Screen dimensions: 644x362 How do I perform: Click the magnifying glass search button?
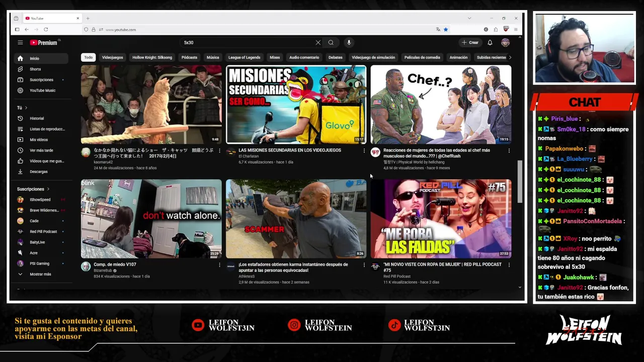point(331,43)
